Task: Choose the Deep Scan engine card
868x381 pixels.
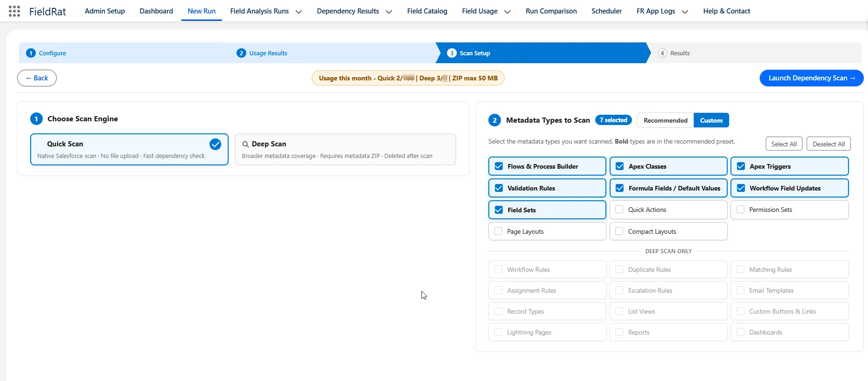Action: (x=345, y=150)
